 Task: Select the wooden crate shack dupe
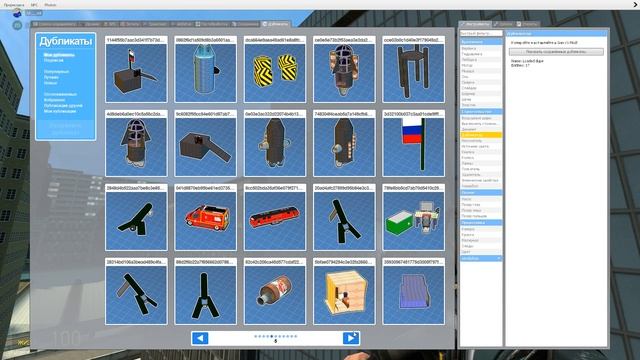coord(344,291)
